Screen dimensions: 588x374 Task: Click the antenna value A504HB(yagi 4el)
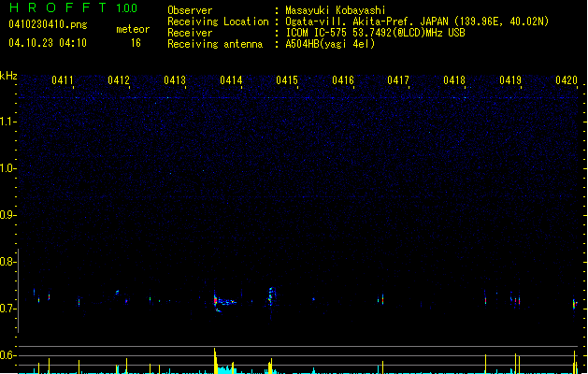[330, 44]
